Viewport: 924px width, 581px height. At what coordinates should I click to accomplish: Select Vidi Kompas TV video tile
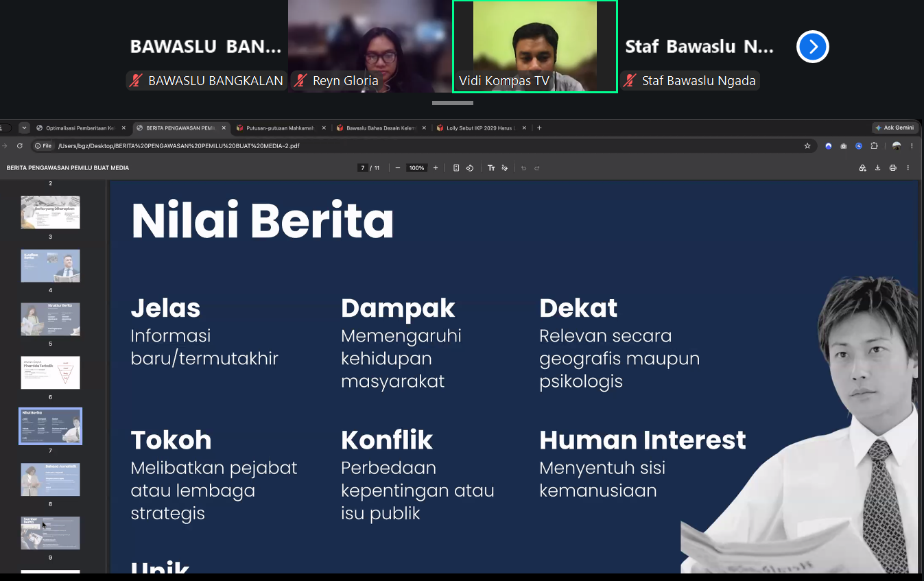click(535, 47)
